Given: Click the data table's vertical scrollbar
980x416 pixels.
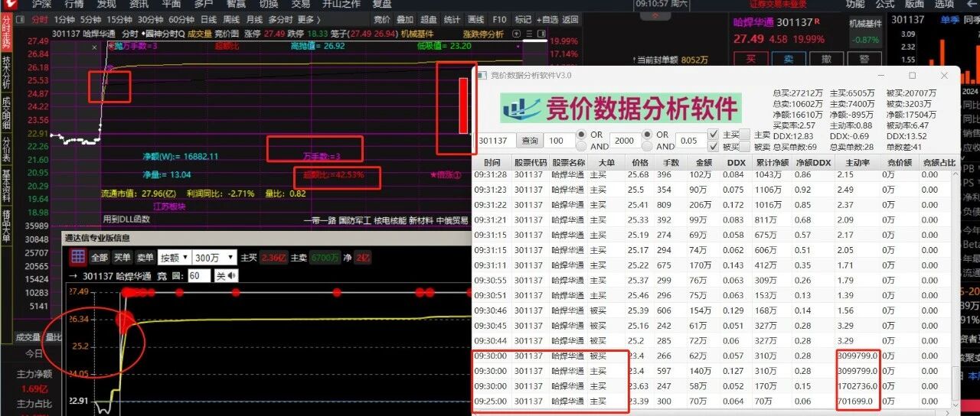Looking at the screenshot, I should click(955, 291).
